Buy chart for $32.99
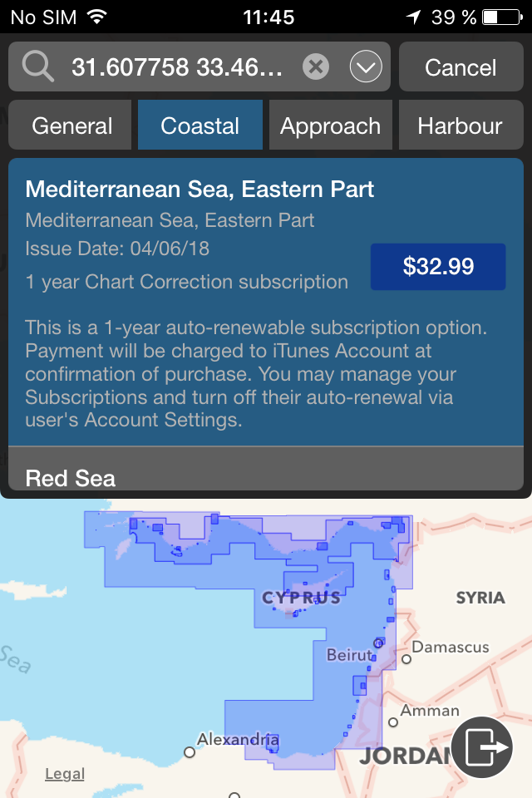The width and height of the screenshot is (532, 798). click(438, 267)
